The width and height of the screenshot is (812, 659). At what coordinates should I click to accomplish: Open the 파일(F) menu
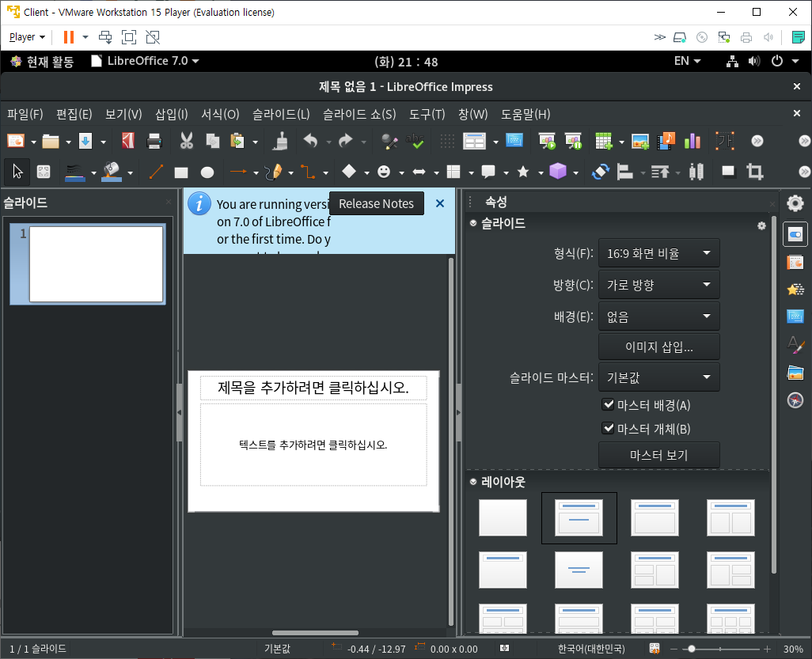pos(25,114)
